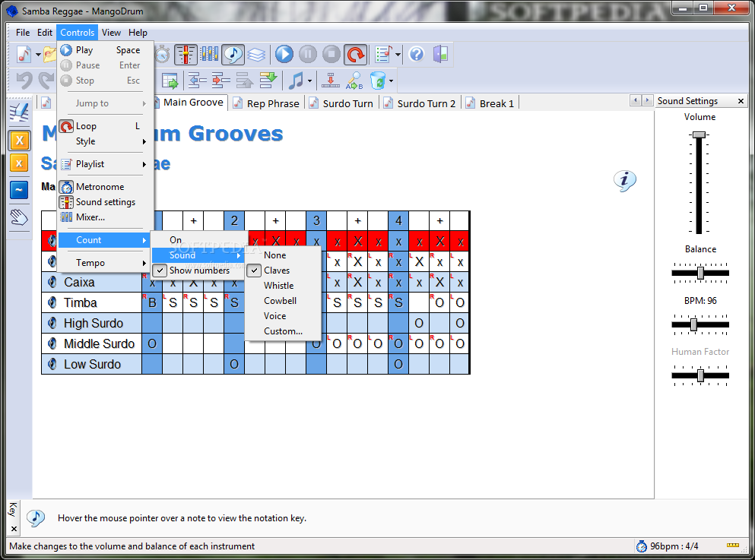
Task: Open dropdown arrow beside New file icon
Action: [38, 55]
